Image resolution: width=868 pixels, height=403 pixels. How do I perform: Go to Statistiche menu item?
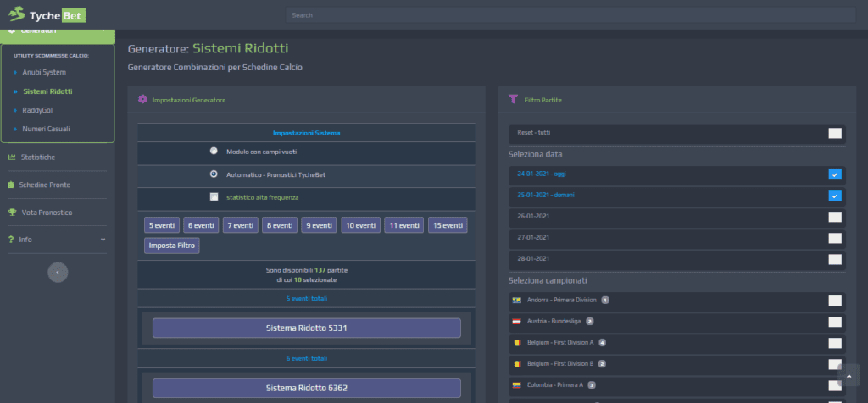coord(38,157)
